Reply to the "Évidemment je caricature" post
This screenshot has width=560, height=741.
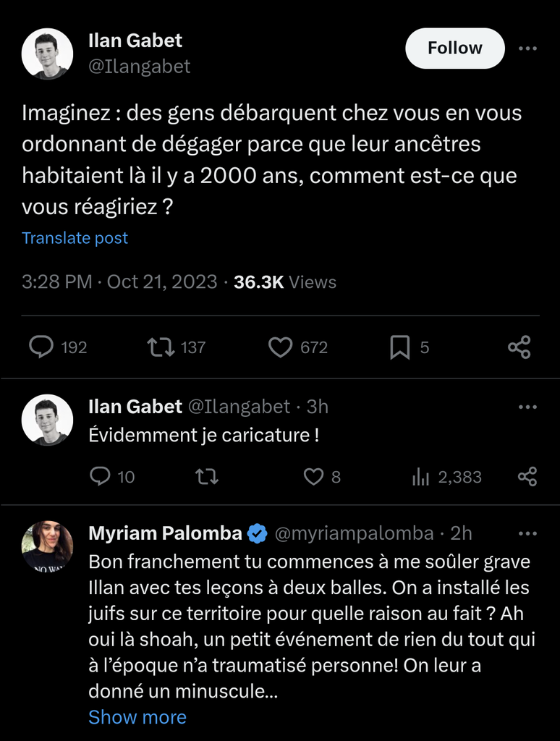100,477
